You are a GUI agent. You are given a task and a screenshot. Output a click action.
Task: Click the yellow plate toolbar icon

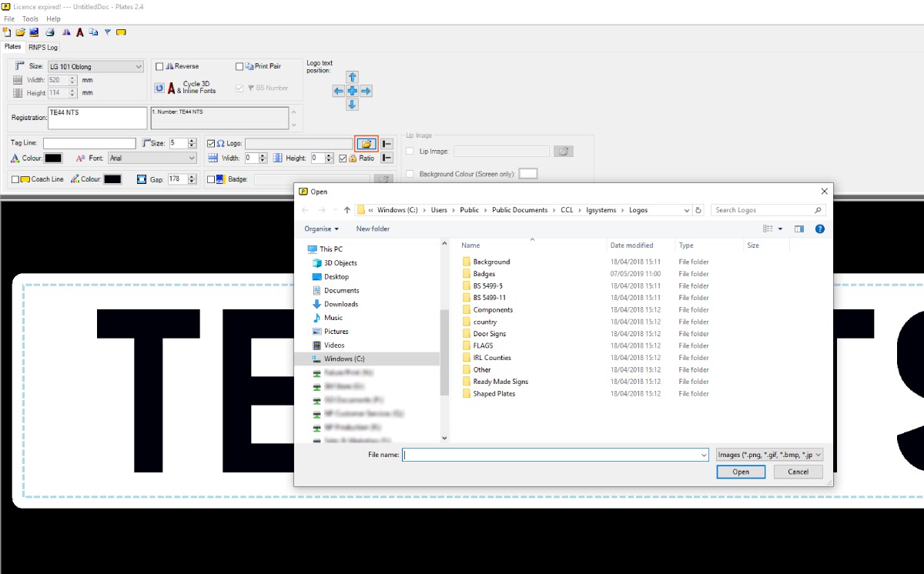click(x=121, y=32)
